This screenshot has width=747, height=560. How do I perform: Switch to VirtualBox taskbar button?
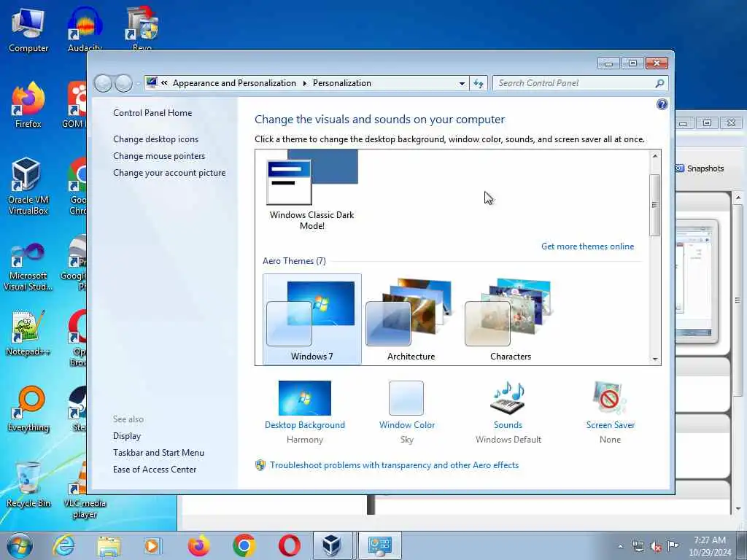(332, 545)
